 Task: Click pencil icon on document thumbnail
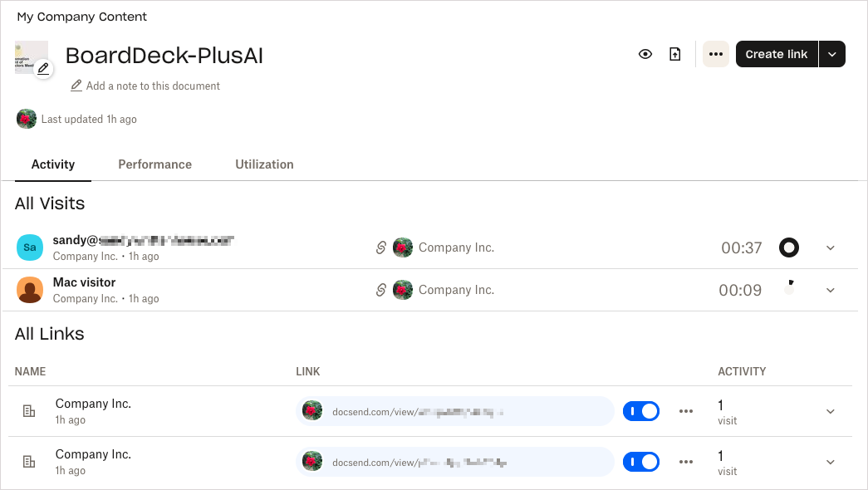43,69
